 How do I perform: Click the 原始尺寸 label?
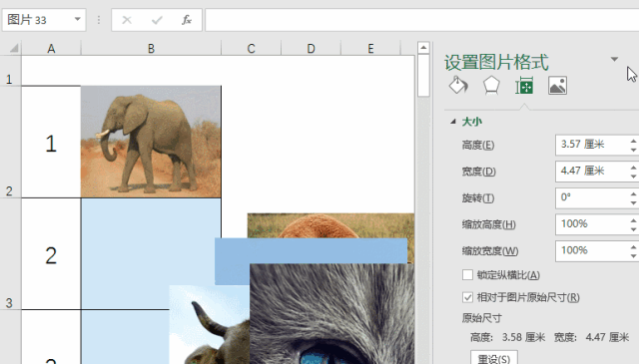click(481, 318)
